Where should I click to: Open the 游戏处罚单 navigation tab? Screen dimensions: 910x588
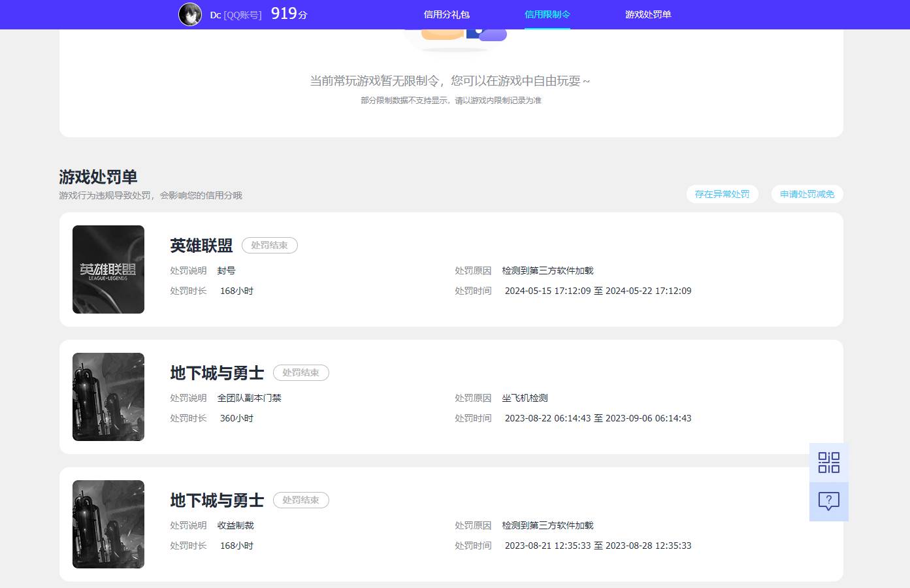(x=647, y=14)
